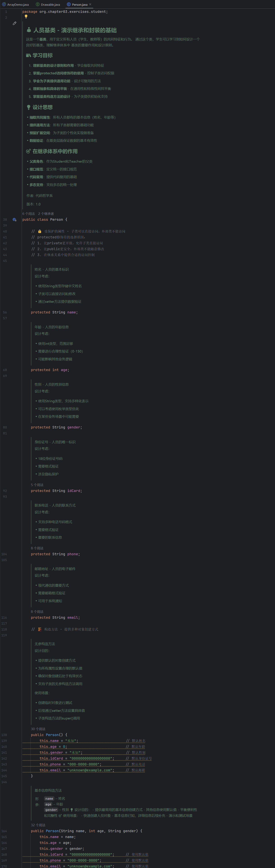Open the '2 个继承者' inheritors hint

coord(46,214)
